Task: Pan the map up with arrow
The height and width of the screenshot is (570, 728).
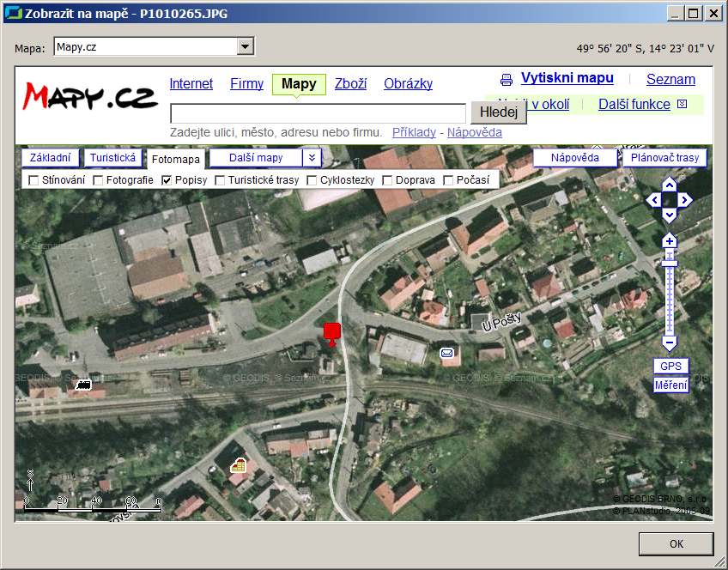Action: click(670, 185)
